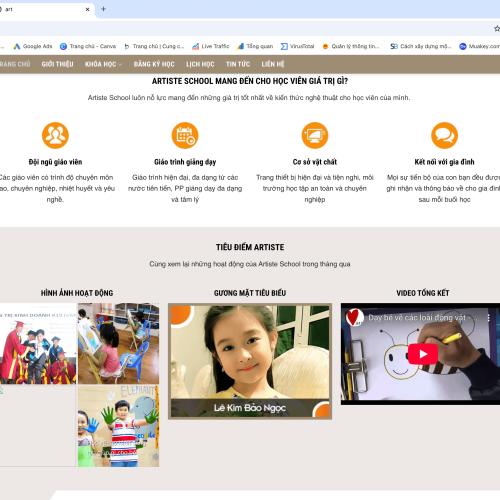500x500 pixels.
Task: Open the Live Traffic bookmark
Action: [x=211, y=46]
